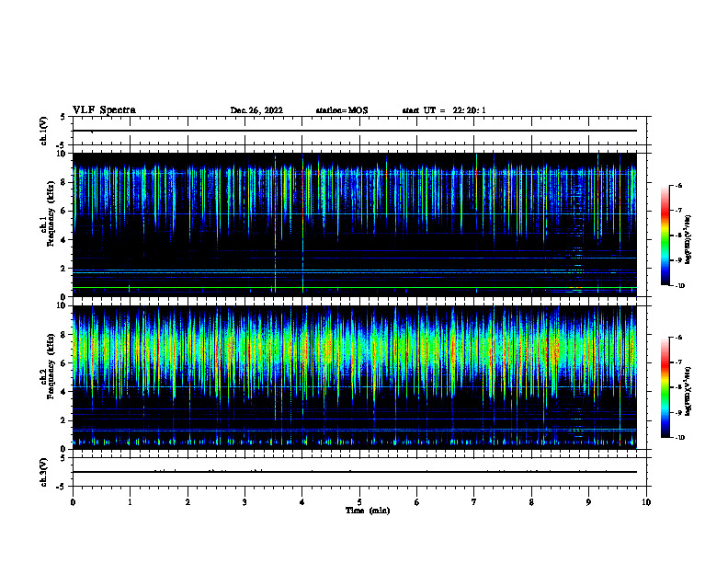Click the "ch.1(V)" axis label
The image size is (728, 563).
(43, 131)
